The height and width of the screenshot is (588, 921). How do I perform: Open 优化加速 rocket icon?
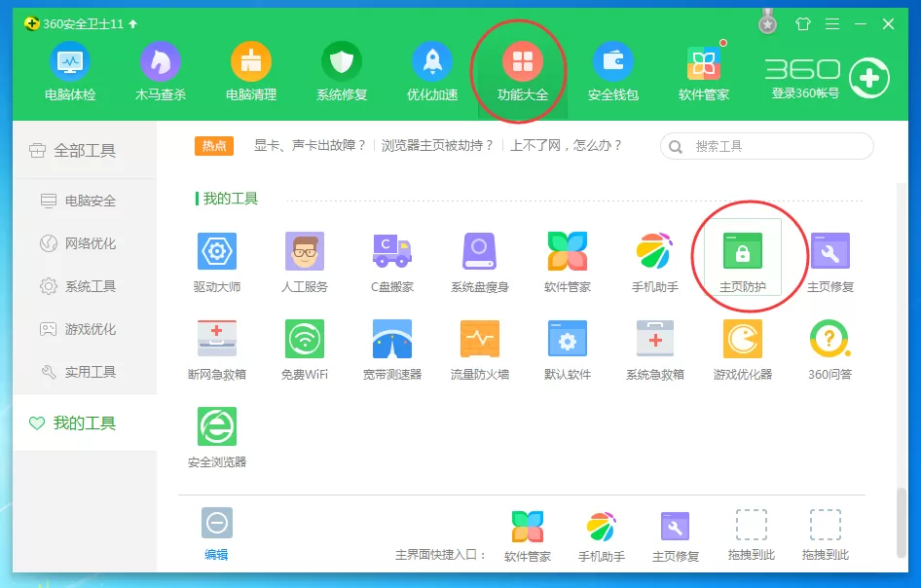point(432,61)
